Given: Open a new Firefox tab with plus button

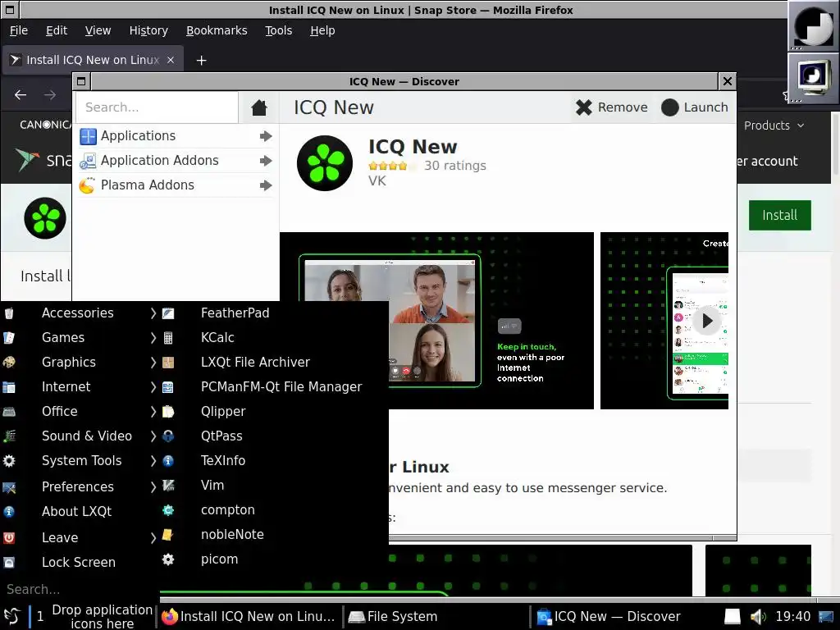Looking at the screenshot, I should pos(202,61).
